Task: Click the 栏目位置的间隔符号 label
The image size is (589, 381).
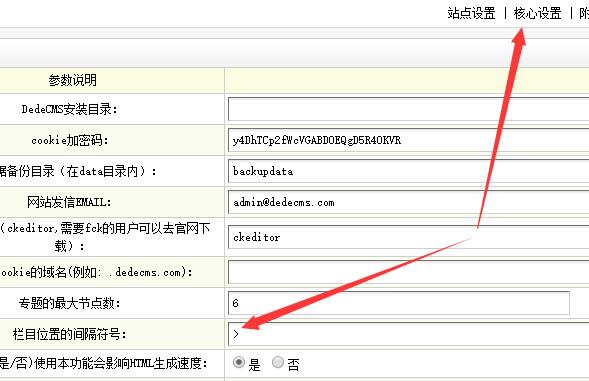Action: 69,334
